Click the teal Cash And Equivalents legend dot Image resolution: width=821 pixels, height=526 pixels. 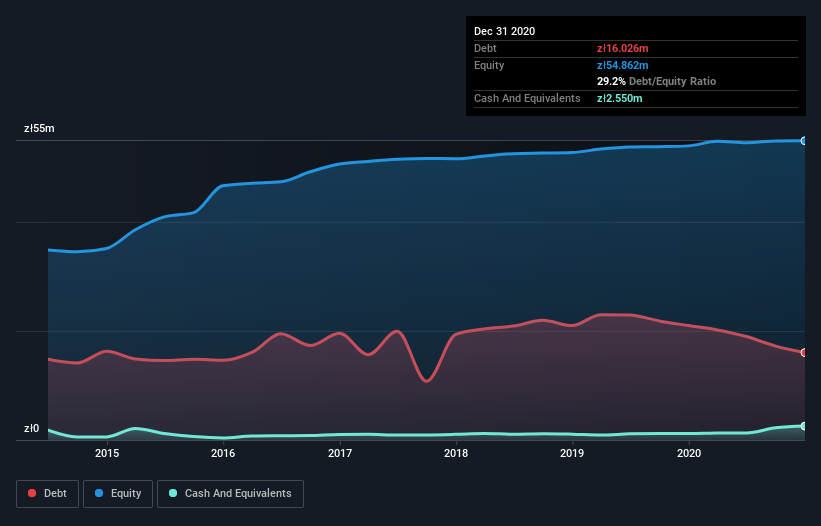(x=173, y=493)
